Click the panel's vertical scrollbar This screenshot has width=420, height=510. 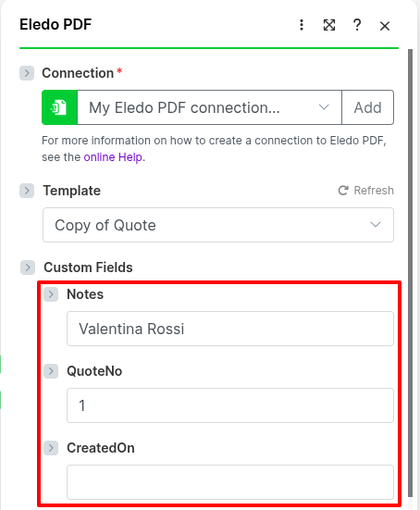[x=410, y=272]
